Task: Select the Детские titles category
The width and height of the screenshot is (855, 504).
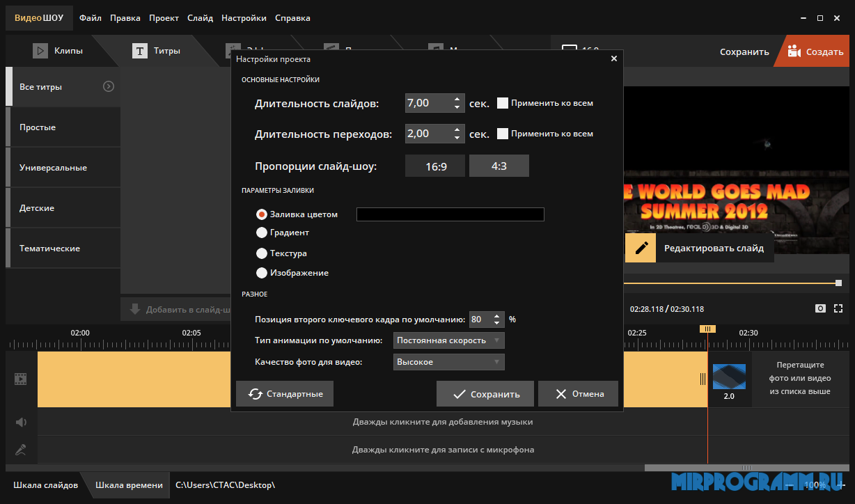Action: 63,208
